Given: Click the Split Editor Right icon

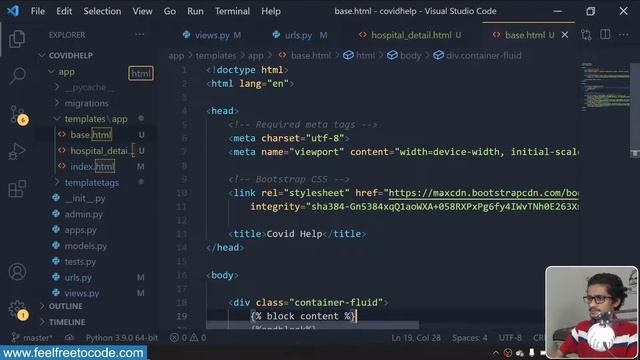Looking at the screenshot, I should tap(605, 35).
